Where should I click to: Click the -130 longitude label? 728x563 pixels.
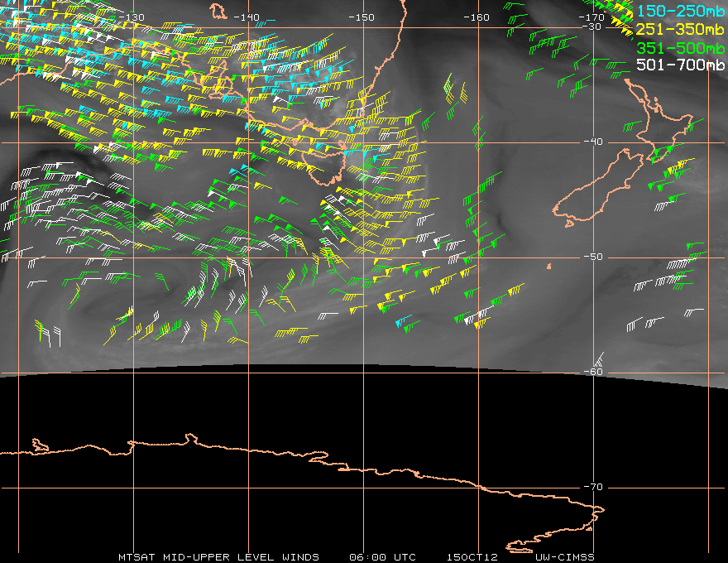point(132,17)
